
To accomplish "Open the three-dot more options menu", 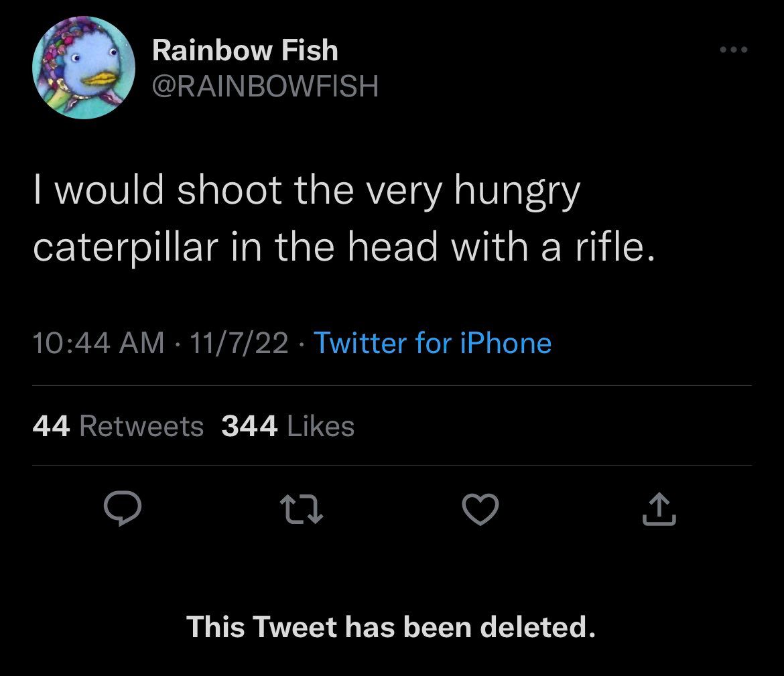I will click(x=734, y=50).
